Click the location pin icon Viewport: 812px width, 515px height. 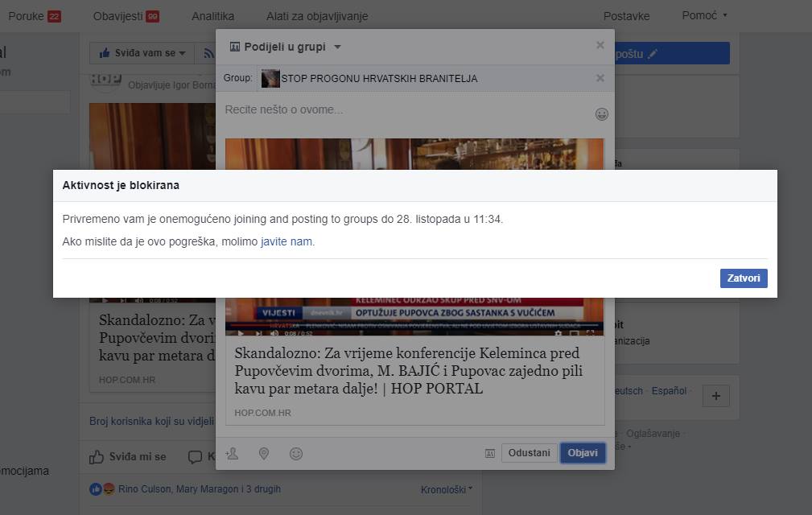coord(264,454)
